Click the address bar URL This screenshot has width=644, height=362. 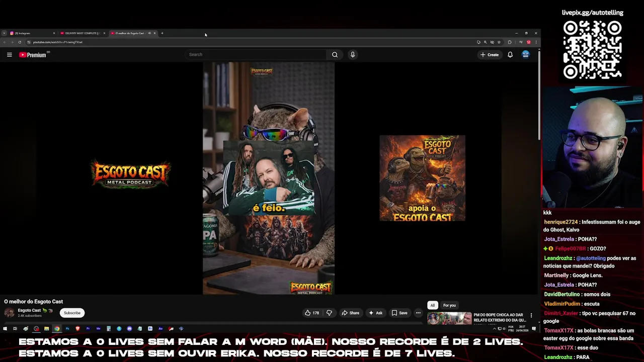coord(58,42)
